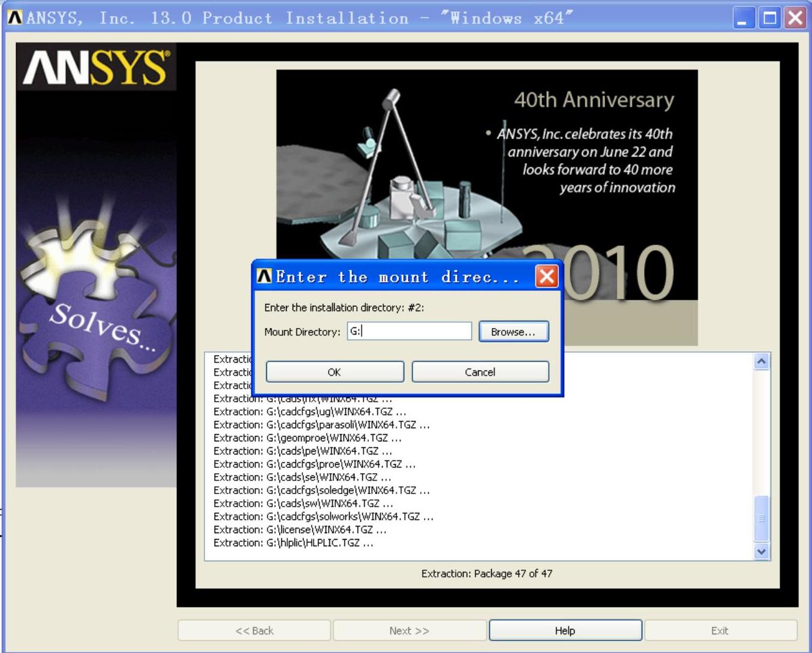812x653 pixels.
Task: Click the Exit button
Action: [720, 630]
